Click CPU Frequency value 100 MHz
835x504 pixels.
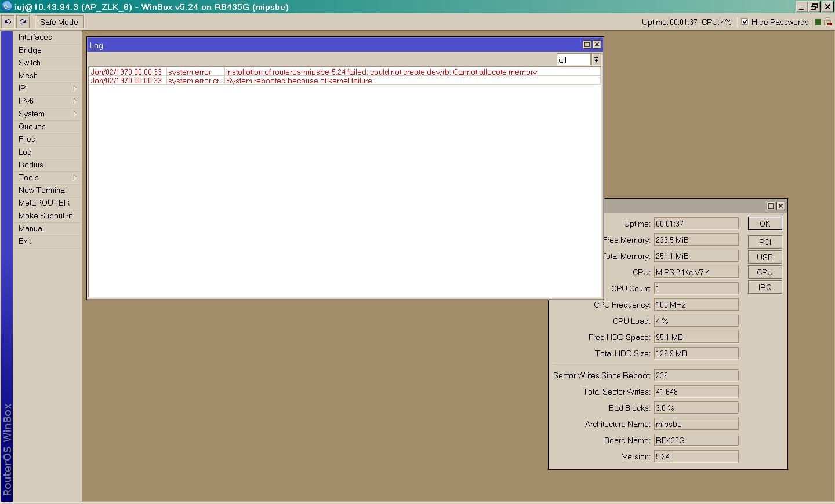pos(696,305)
